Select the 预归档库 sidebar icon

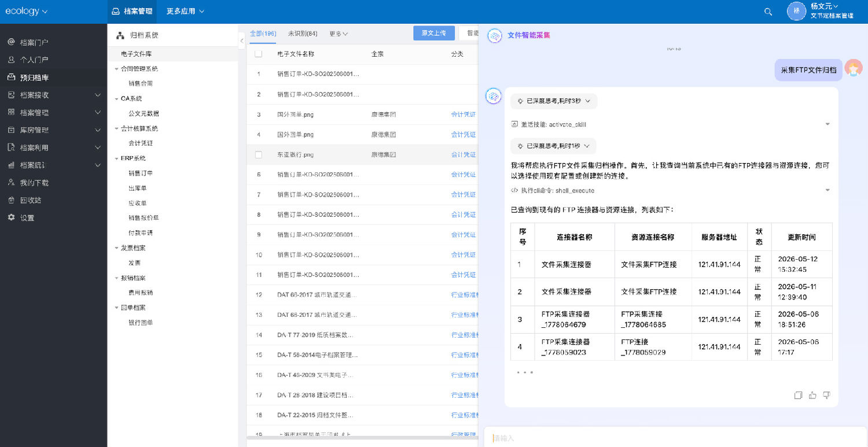11,77
